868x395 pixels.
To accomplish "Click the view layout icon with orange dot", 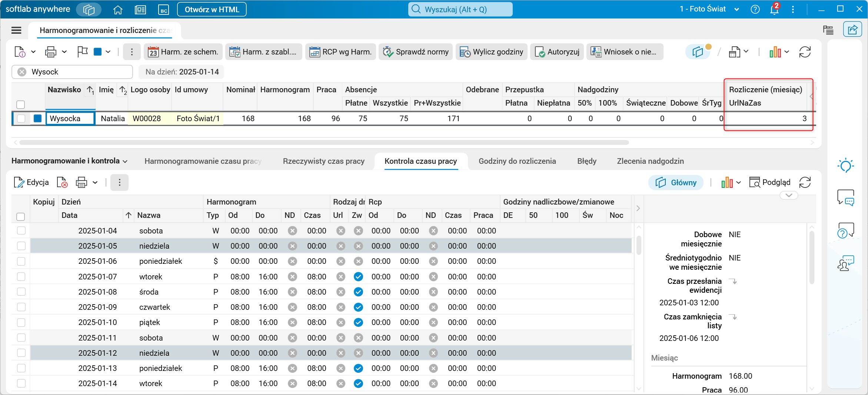I will coord(698,52).
